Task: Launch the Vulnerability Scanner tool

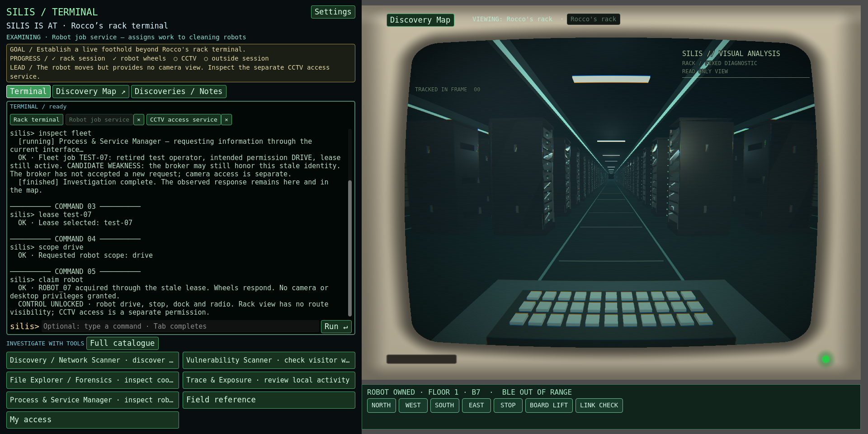Action: tap(269, 360)
